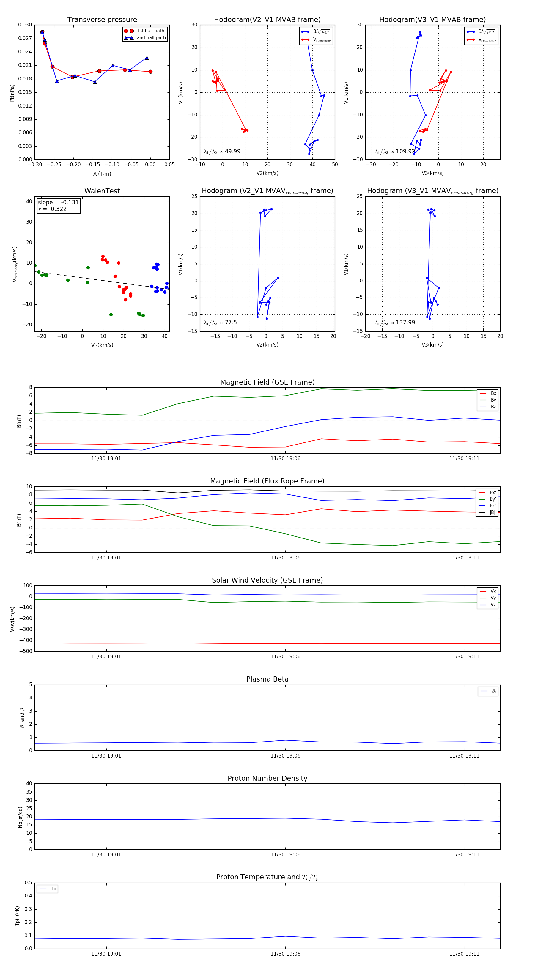
Task: Click the beta_p legend box in Plasma Beta plot
Action: point(488,691)
